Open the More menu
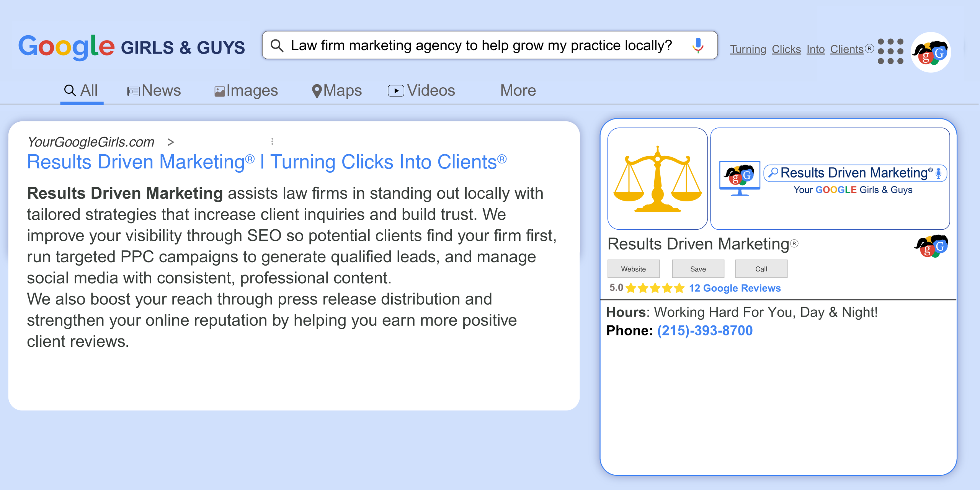 518,91
